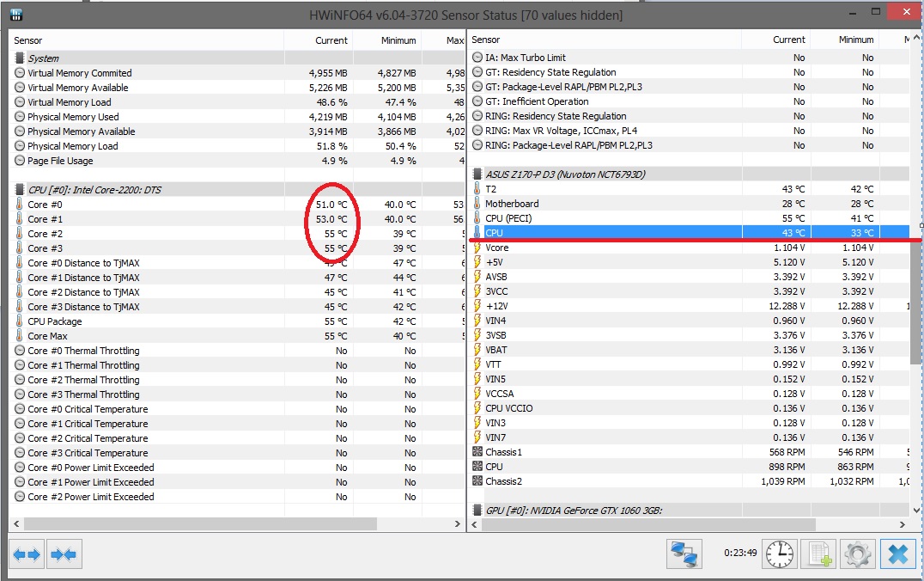Click the chip icon beside System header
The width and height of the screenshot is (924, 581).
(x=20, y=58)
